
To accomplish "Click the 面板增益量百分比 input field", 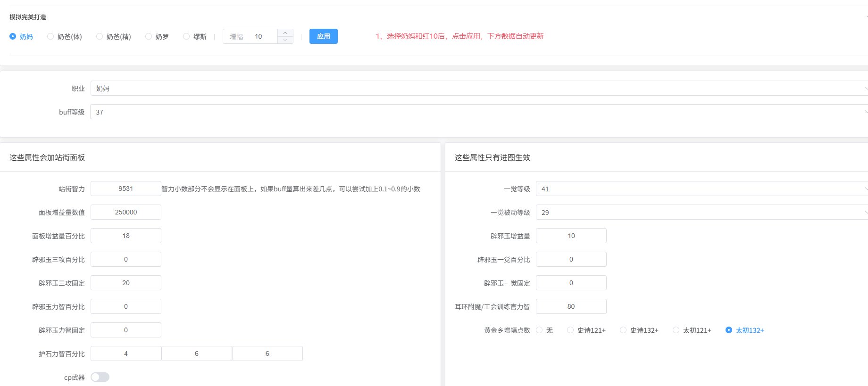I will click(x=126, y=236).
